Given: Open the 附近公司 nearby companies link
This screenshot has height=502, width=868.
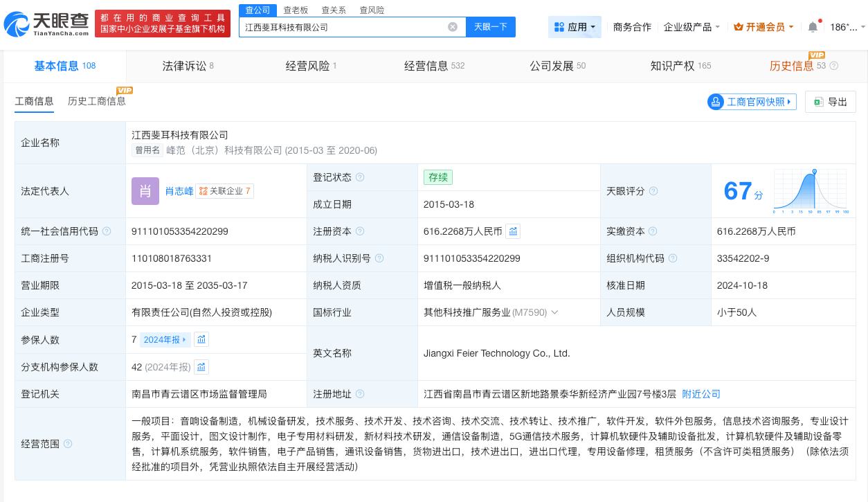Looking at the screenshot, I should click(x=701, y=394).
